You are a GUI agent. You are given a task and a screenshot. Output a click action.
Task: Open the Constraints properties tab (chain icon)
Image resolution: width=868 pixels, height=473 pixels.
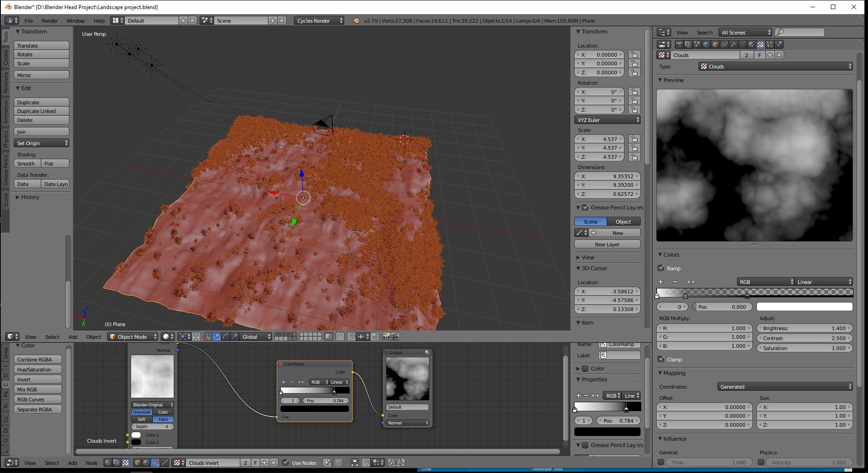tap(724, 44)
